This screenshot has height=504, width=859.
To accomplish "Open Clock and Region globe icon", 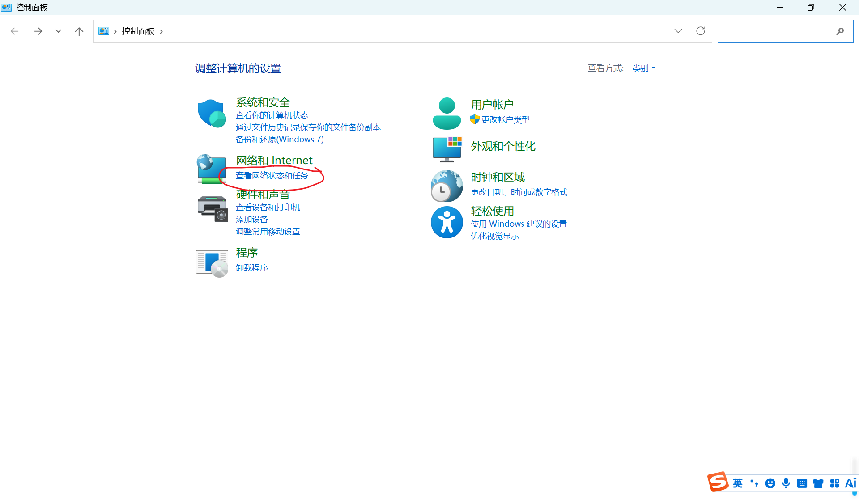I will 447,186.
